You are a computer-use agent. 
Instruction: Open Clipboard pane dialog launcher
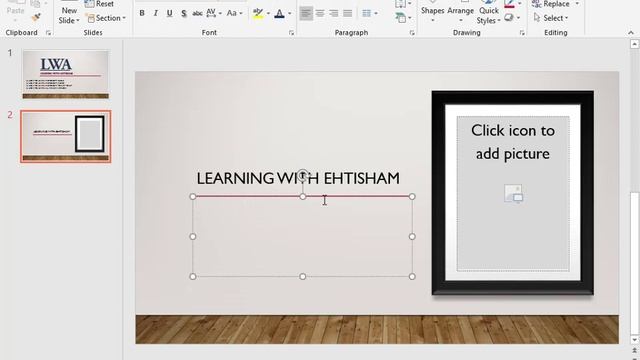(x=48, y=33)
